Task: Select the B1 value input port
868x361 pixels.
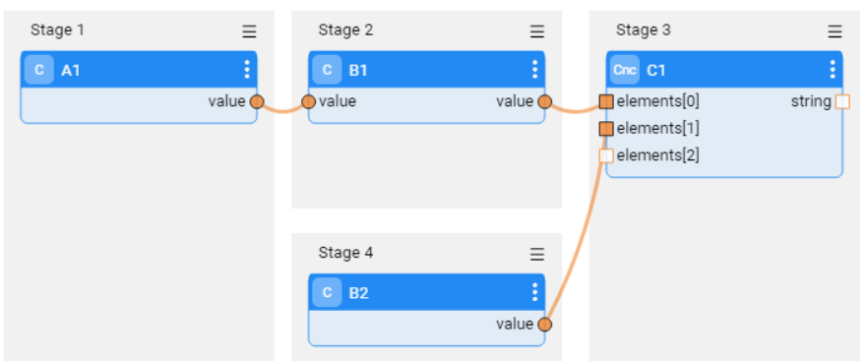Action: tap(308, 102)
